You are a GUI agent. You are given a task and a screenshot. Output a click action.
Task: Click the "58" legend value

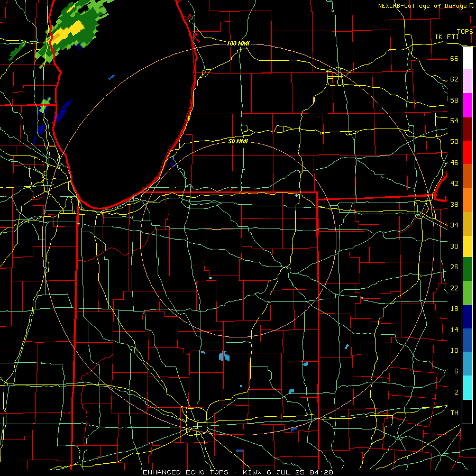click(454, 100)
